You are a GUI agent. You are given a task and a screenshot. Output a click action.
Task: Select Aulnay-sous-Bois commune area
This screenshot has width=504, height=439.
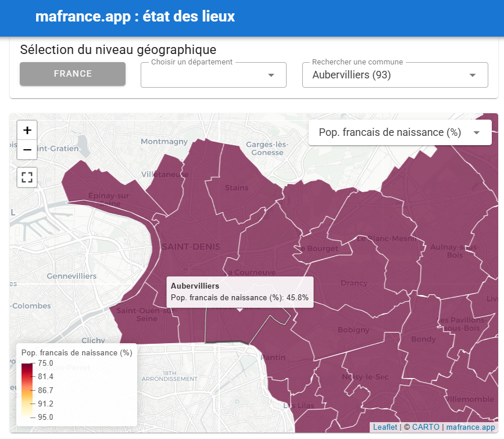click(455, 251)
